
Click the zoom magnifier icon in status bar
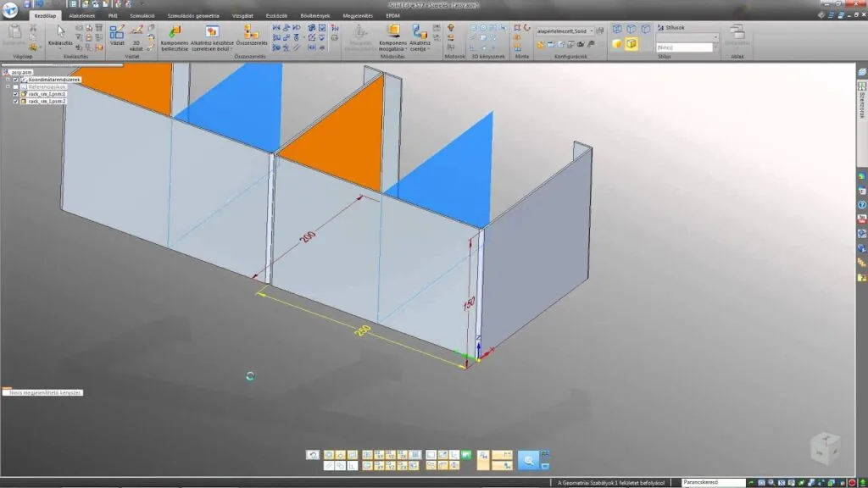(x=771, y=483)
